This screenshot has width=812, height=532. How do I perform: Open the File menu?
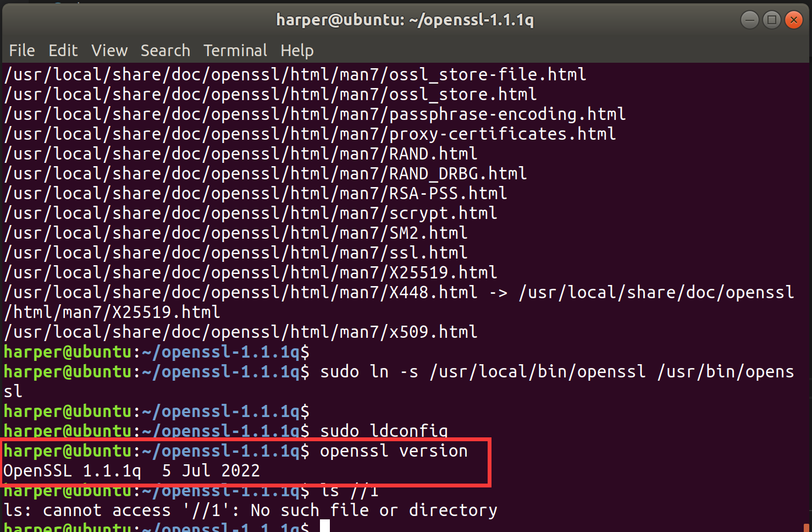(x=22, y=51)
